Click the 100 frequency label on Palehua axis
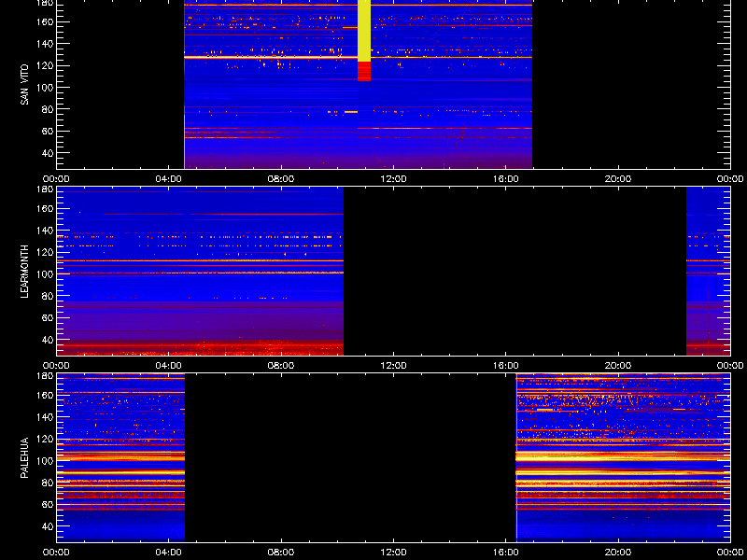The image size is (747, 560). 44,461
